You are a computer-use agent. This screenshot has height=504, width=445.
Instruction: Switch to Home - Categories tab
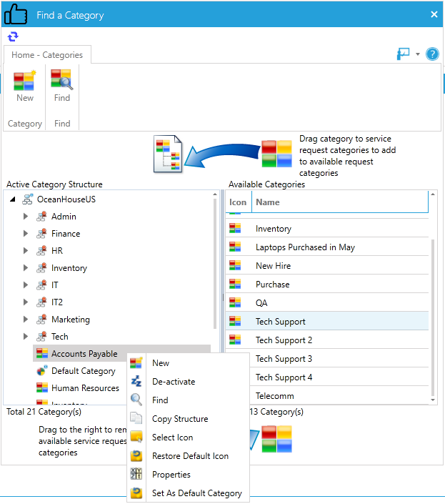point(47,55)
